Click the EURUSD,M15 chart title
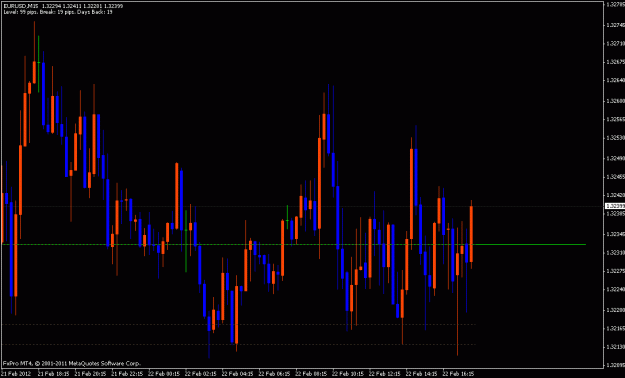This screenshot has width=625, height=378. (21, 7)
